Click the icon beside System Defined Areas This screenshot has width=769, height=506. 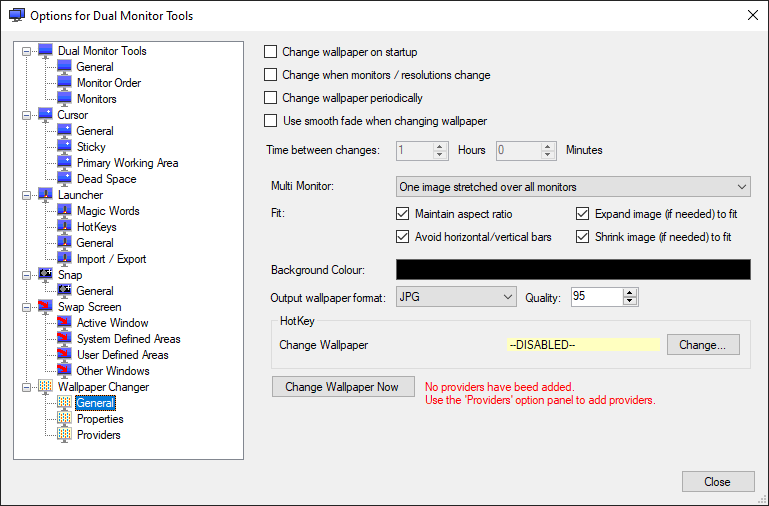[x=64, y=339]
